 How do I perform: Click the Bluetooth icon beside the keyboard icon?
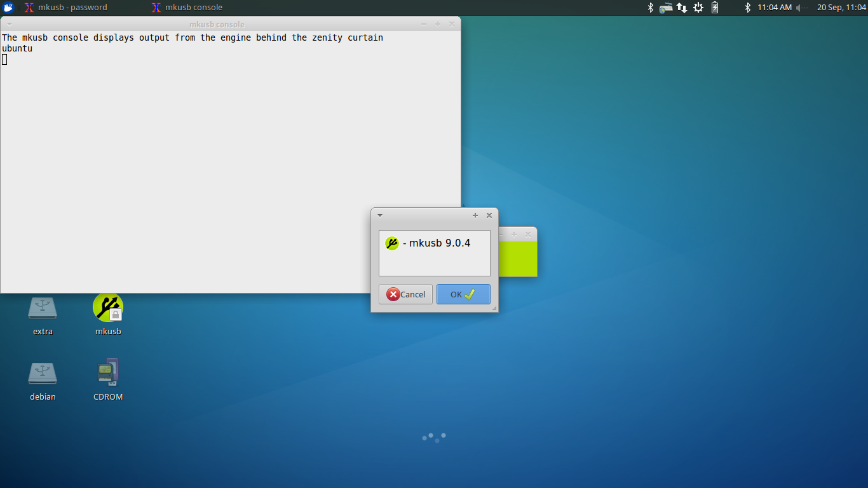point(650,8)
